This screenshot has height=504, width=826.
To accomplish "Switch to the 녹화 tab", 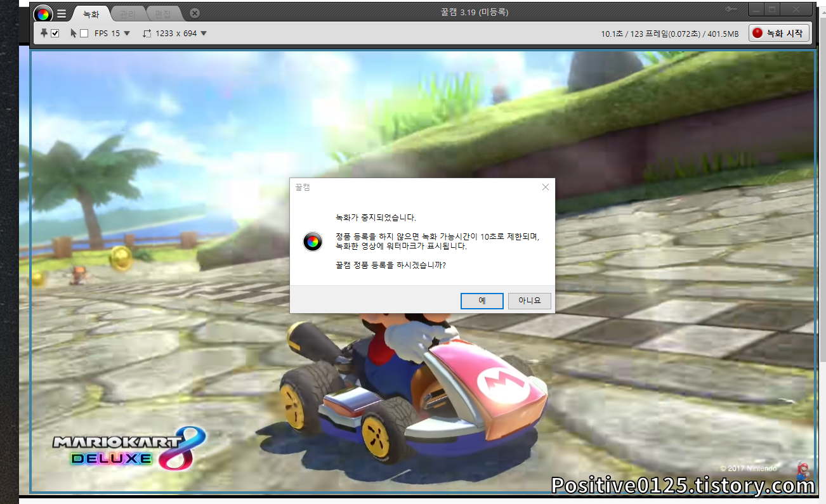I will 91,13.
